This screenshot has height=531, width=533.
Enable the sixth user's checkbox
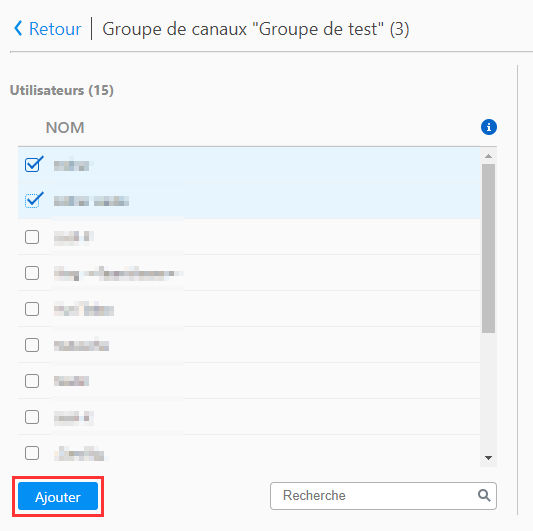[x=32, y=345]
